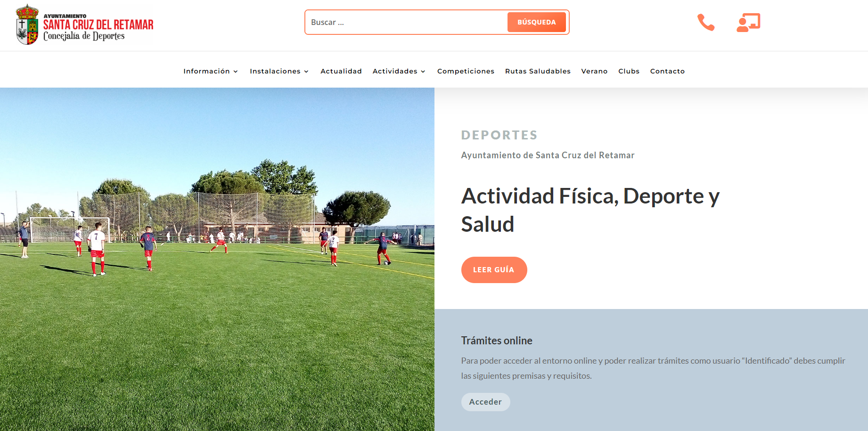Click the Concejalía de Deportes text in logo
The width and height of the screenshot is (868, 431).
coord(84,36)
